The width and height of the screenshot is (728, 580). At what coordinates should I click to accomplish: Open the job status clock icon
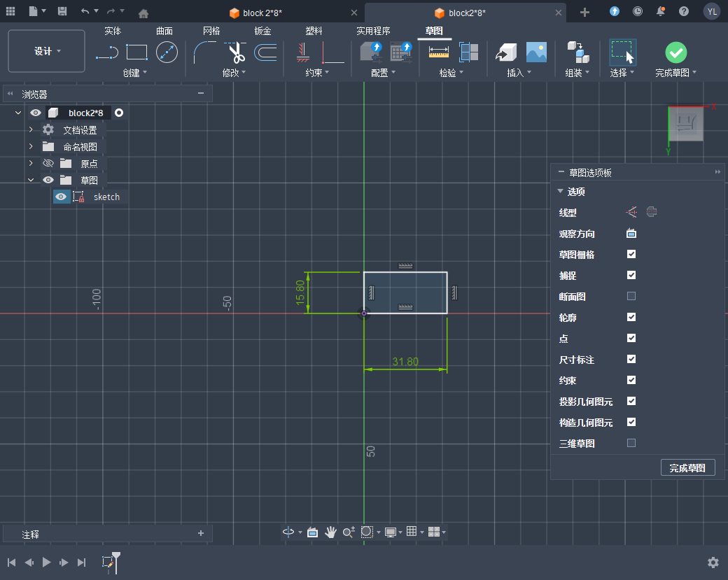[x=638, y=11]
